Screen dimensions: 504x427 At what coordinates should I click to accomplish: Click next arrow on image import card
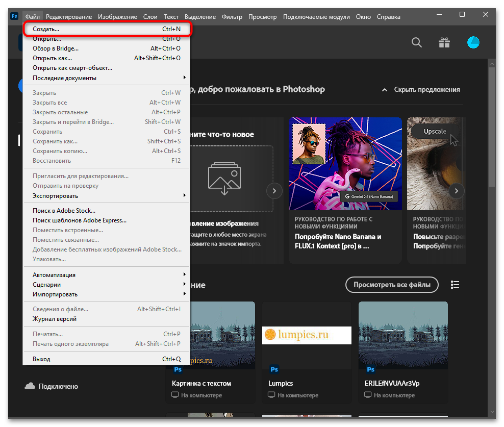[x=274, y=191]
